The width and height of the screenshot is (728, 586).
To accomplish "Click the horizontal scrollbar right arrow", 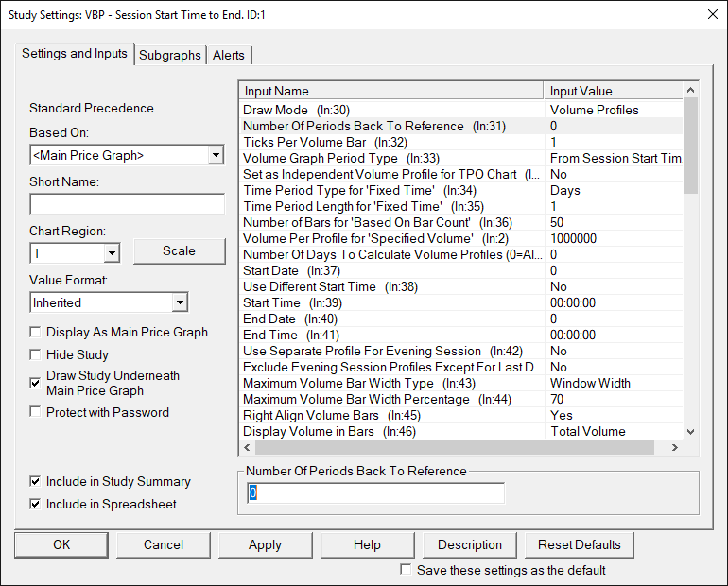I will [x=675, y=448].
